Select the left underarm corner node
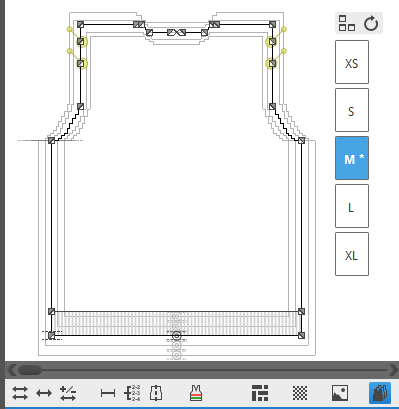 tap(51, 140)
